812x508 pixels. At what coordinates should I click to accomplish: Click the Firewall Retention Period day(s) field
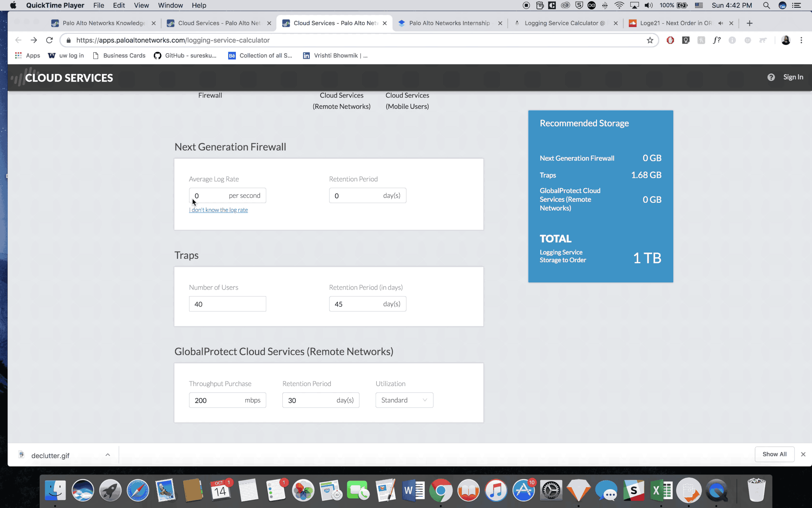(x=368, y=196)
